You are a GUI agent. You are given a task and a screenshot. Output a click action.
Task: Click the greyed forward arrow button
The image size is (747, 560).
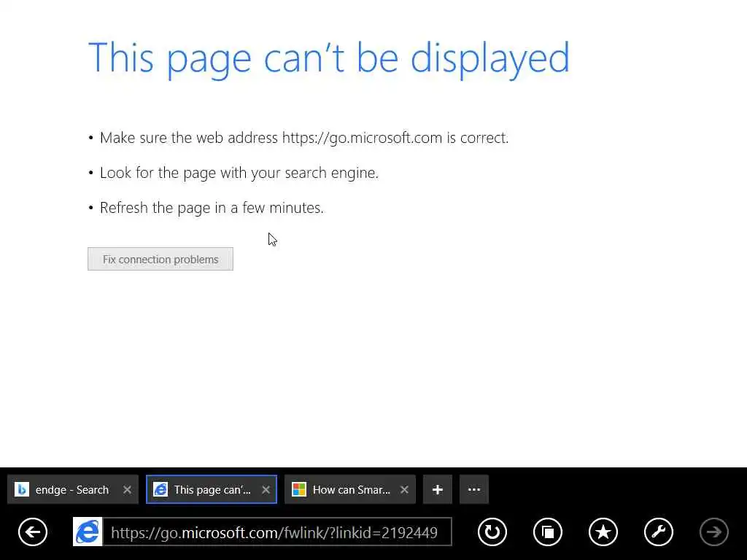pos(713,532)
